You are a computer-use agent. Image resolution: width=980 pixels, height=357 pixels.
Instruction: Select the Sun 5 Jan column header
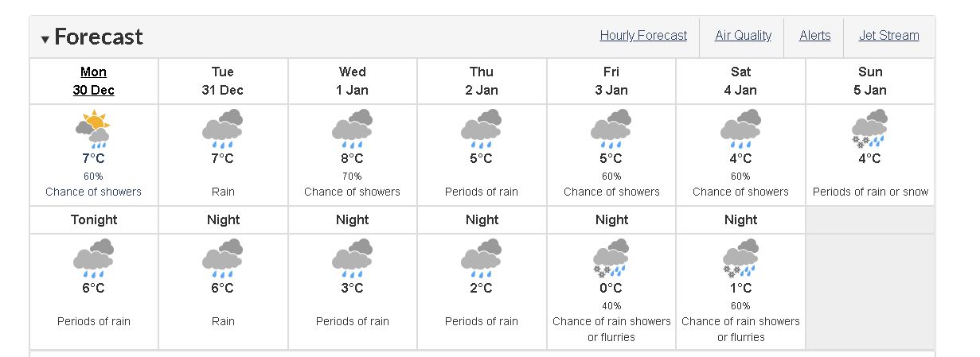[869, 81]
